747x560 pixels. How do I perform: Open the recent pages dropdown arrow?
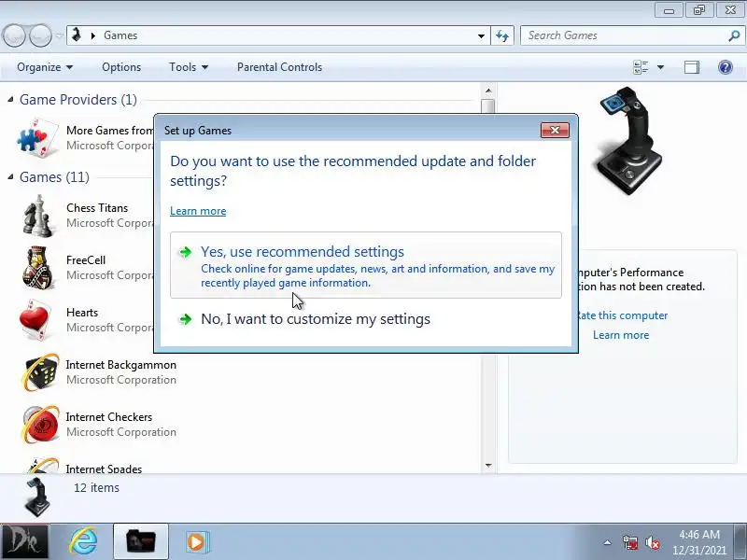(59, 35)
